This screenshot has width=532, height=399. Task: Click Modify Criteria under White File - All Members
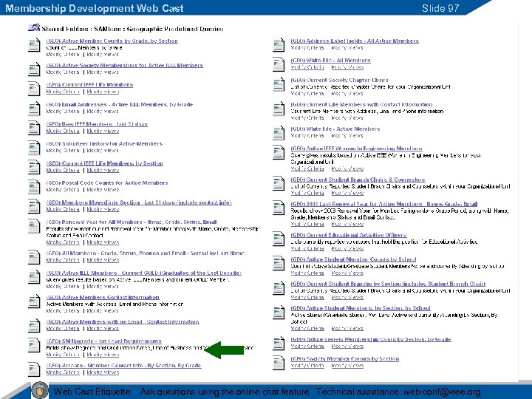[307, 67]
